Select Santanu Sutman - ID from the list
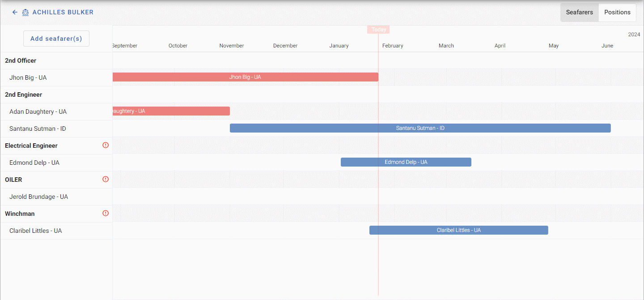Screen dimensions: 644x300 tap(38, 129)
